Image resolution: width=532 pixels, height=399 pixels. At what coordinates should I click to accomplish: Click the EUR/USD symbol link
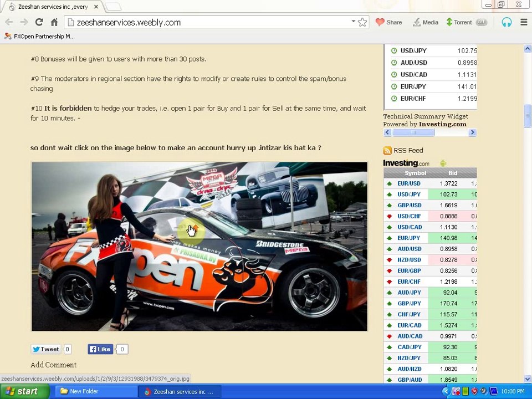[x=409, y=183]
